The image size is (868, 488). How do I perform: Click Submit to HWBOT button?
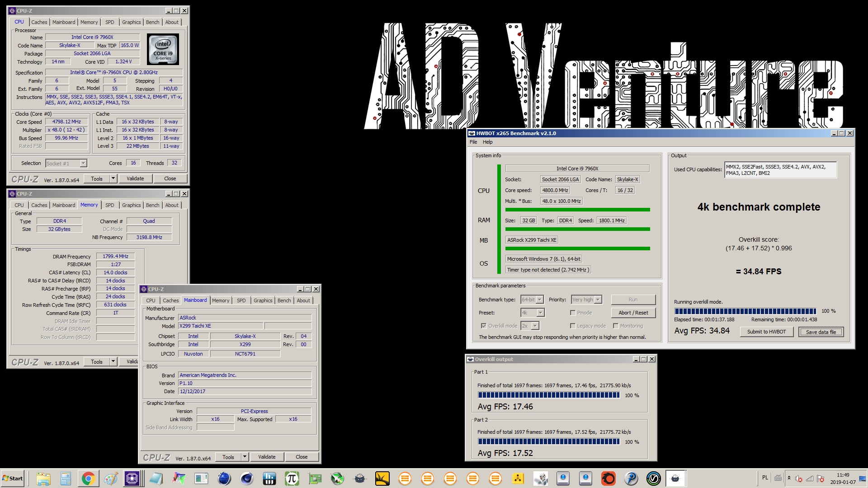(x=766, y=332)
